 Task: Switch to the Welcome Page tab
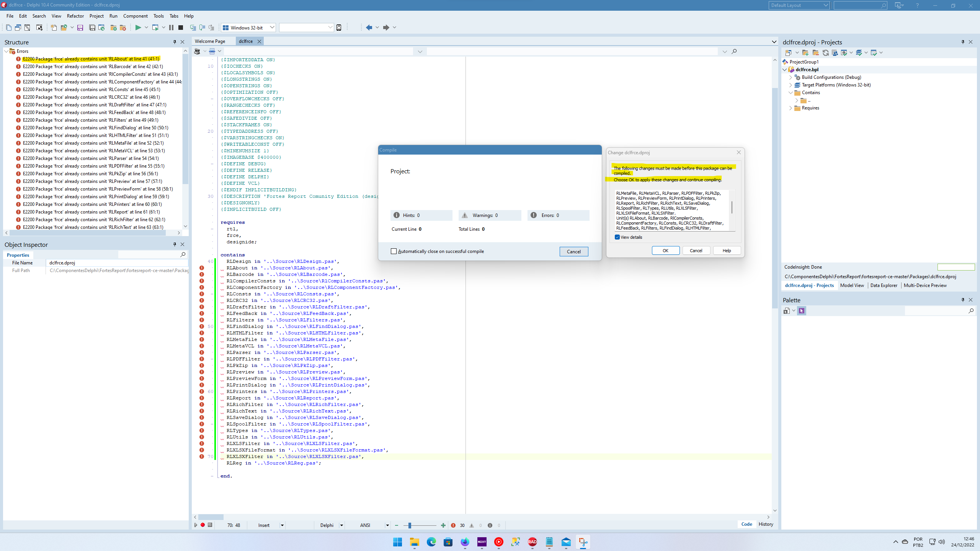pyautogui.click(x=210, y=41)
